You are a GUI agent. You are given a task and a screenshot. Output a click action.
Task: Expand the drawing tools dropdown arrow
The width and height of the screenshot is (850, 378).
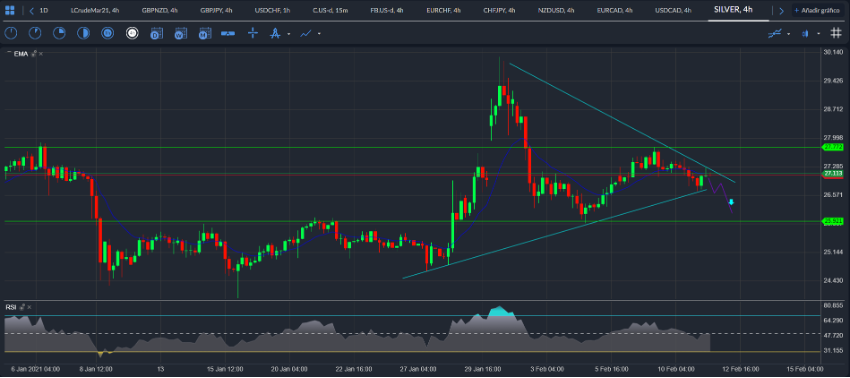(x=288, y=34)
